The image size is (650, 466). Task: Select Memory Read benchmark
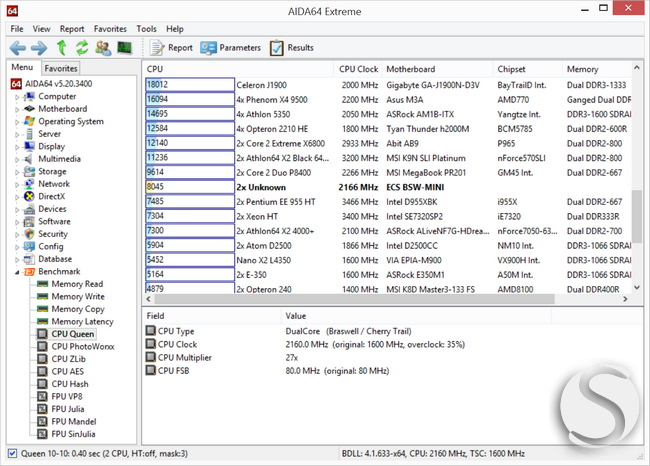tap(77, 284)
